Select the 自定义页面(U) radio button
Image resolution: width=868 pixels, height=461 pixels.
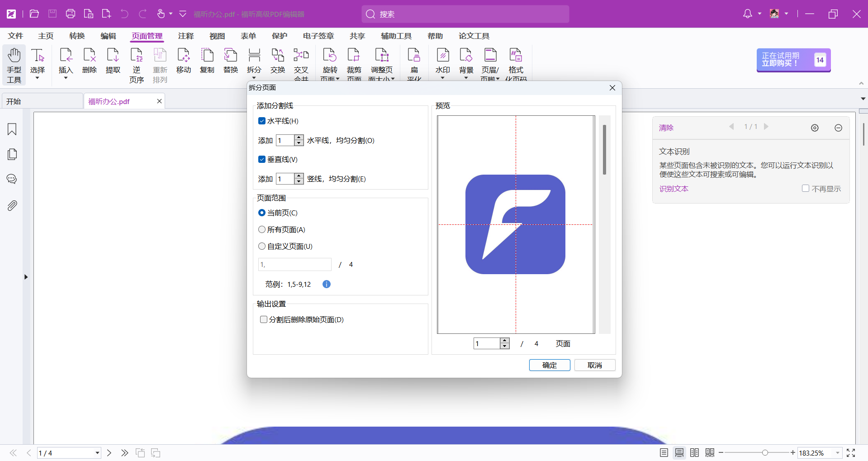coord(261,246)
